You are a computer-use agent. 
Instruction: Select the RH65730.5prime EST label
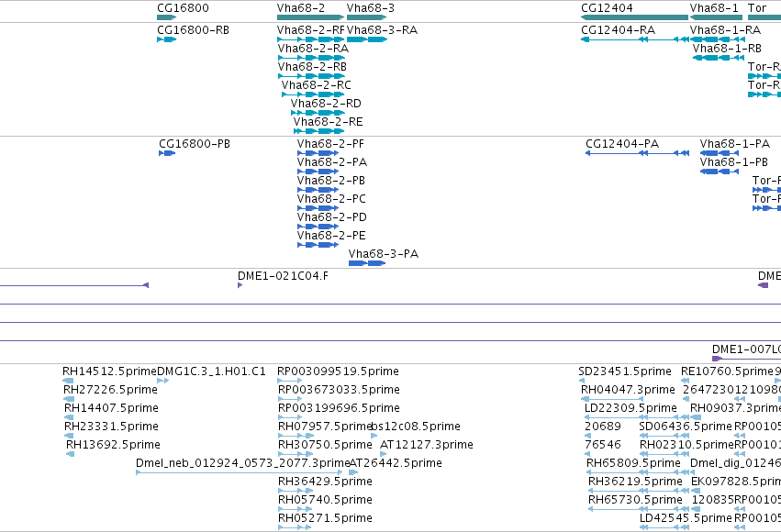pos(635,500)
